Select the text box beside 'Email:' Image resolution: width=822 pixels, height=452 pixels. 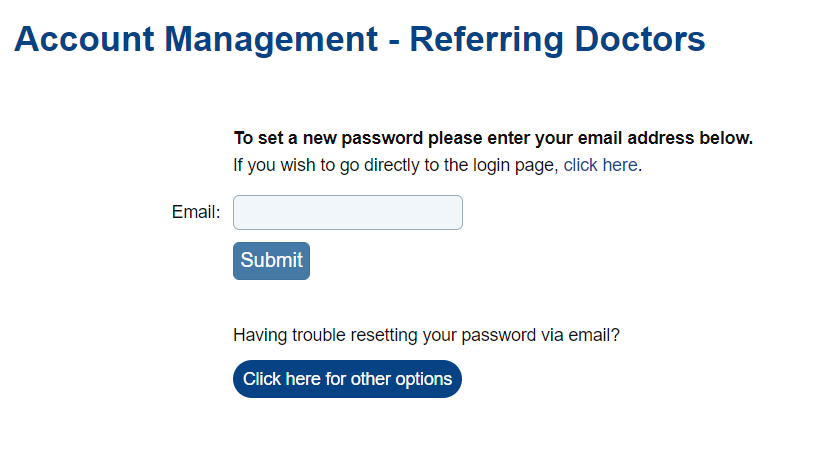347,212
